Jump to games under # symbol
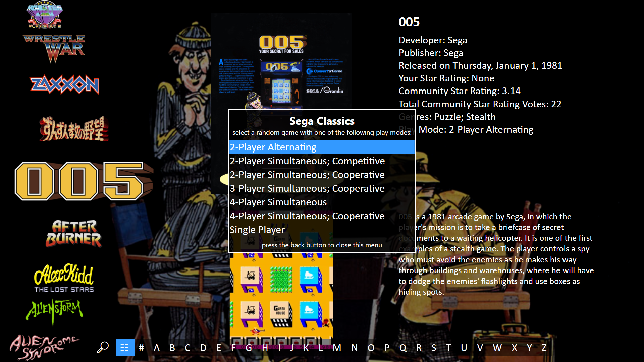This screenshot has width=644, height=362. 141,348
